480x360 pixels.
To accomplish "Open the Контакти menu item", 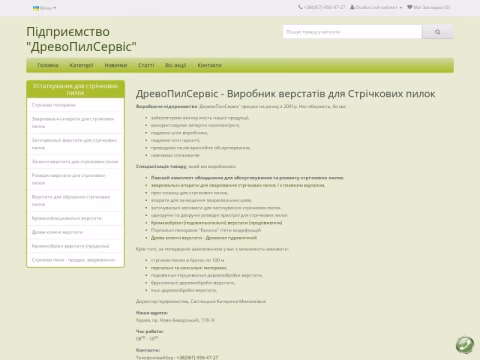I will coord(209,65).
